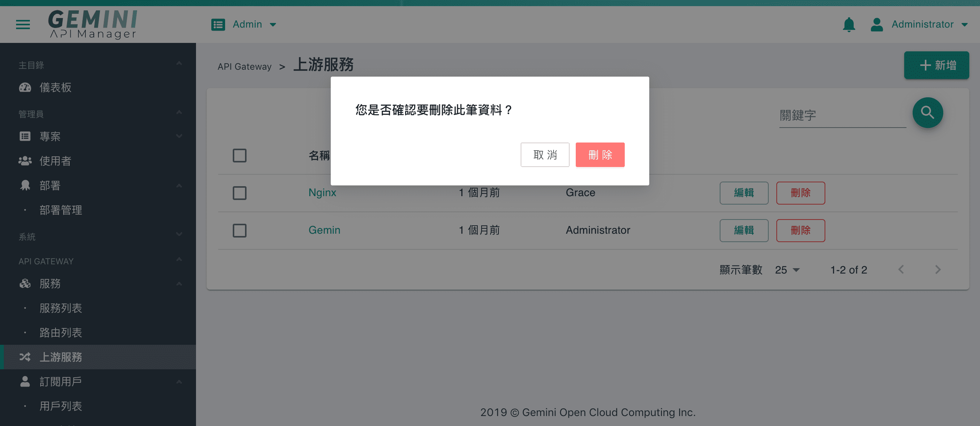980x426 pixels.
Task: Click the 服務 cubes icon
Action: coord(25,283)
